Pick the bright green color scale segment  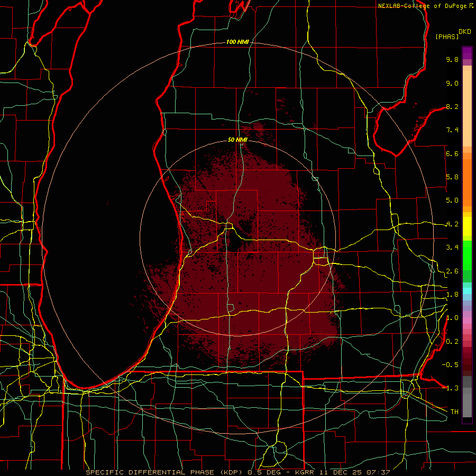pyautogui.click(x=467, y=255)
